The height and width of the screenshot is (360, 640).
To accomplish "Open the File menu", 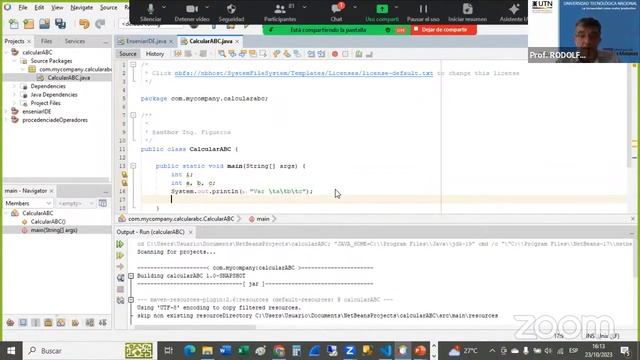I will point(23,7).
